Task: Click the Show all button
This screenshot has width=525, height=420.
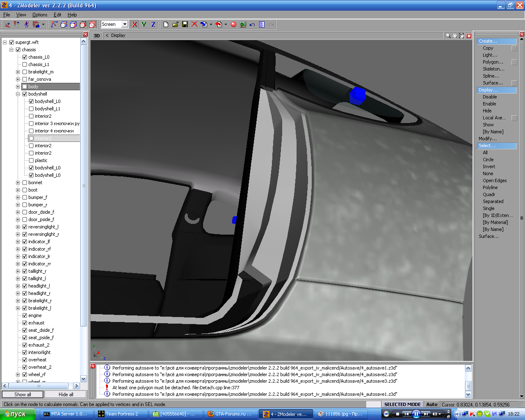Action: [23, 395]
